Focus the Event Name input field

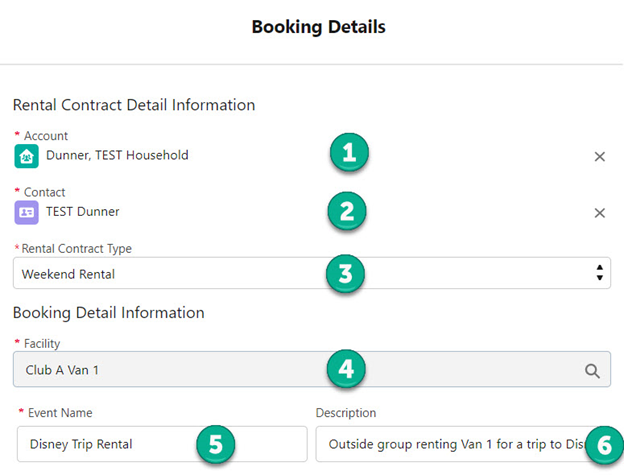(x=110, y=444)
